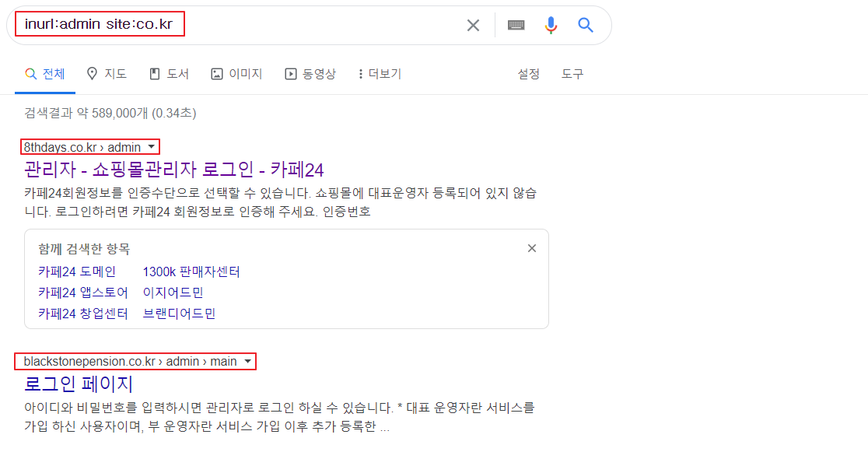Expand dropdown arrow next to blackstonepension.co.kr › admin › main
The height and width of the screenshot is (452, 868).
247,361
